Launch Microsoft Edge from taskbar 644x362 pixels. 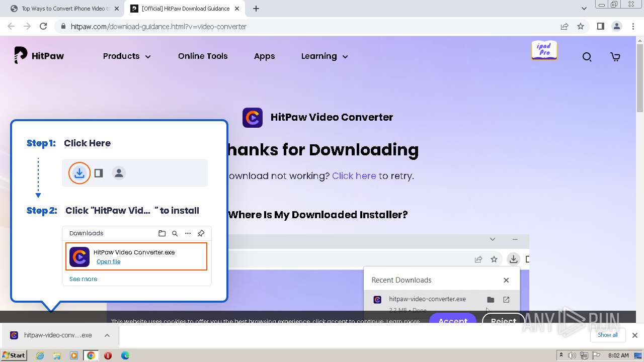coord(125,355)
